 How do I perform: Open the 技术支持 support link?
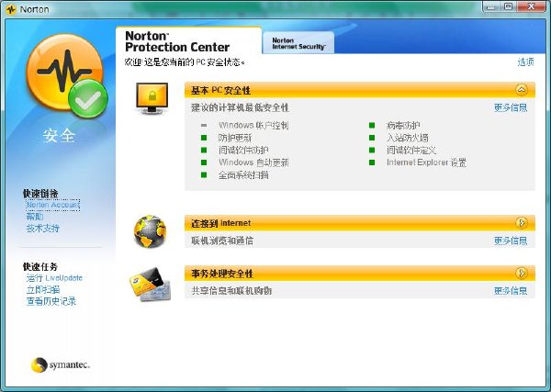(x=42, y=229)
